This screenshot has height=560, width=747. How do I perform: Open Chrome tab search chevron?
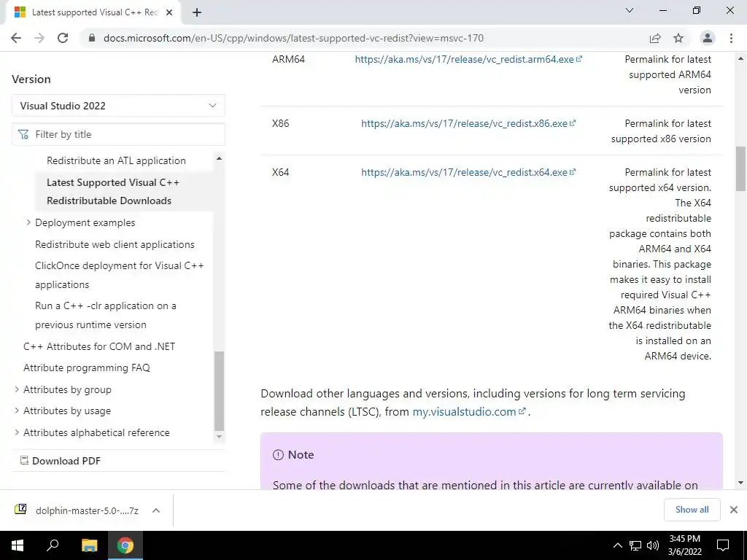[630, 10]
